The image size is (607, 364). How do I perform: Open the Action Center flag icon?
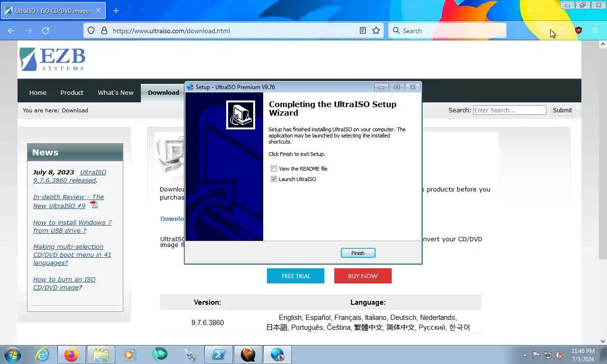(x=536, y=355)
